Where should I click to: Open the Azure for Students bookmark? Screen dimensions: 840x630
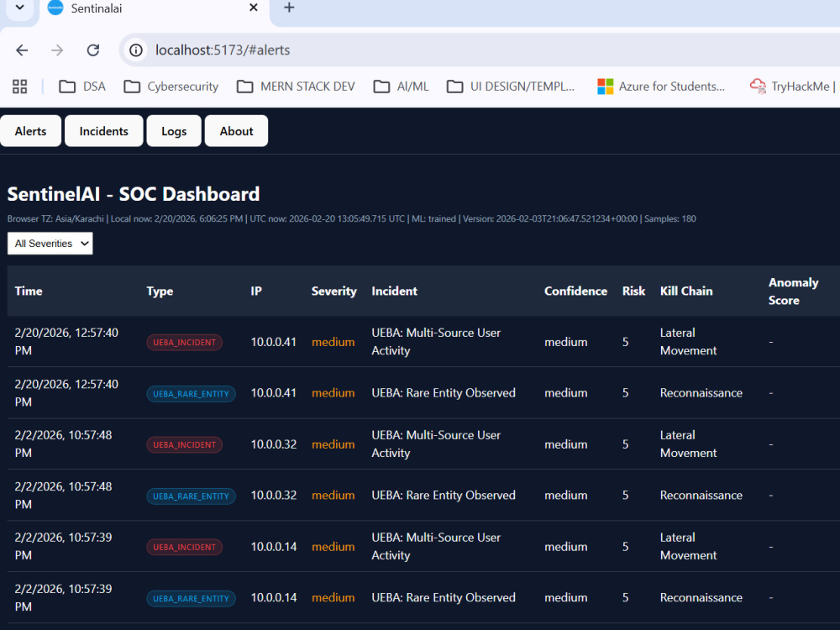click(661, 87)
